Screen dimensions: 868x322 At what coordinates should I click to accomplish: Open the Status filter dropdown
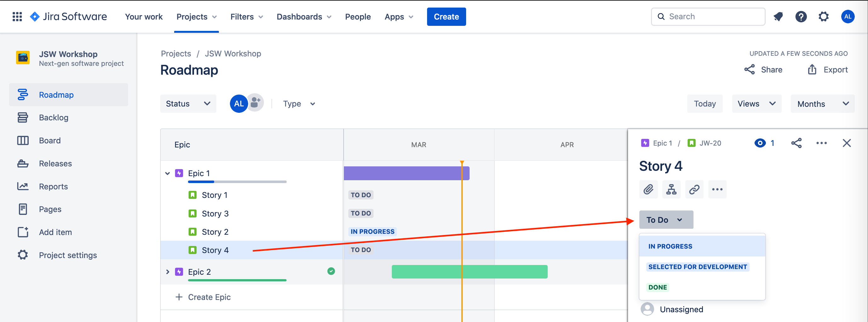click(x=188, y=104)
